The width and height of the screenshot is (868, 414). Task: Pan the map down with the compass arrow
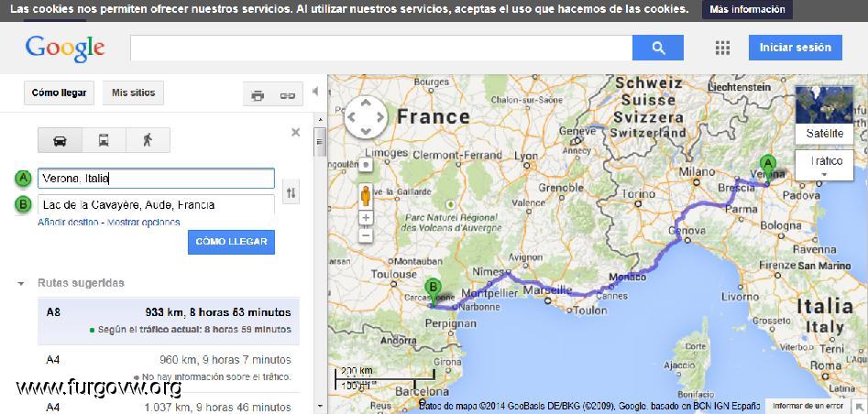point(366,131)
